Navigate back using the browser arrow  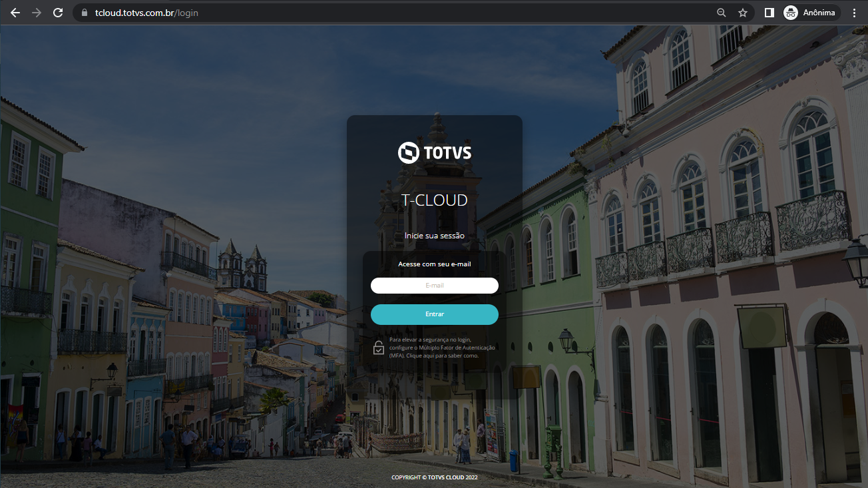pos(15,12)
